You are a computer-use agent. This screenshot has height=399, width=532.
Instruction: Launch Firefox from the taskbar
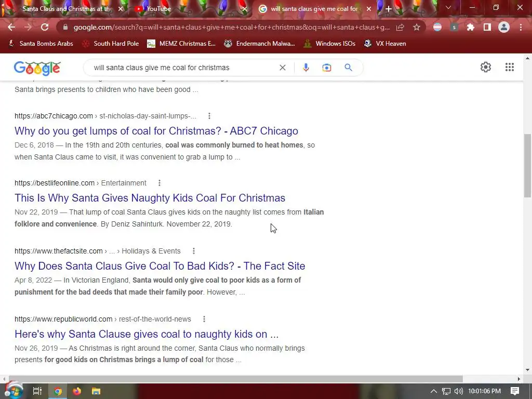point(77,391)
